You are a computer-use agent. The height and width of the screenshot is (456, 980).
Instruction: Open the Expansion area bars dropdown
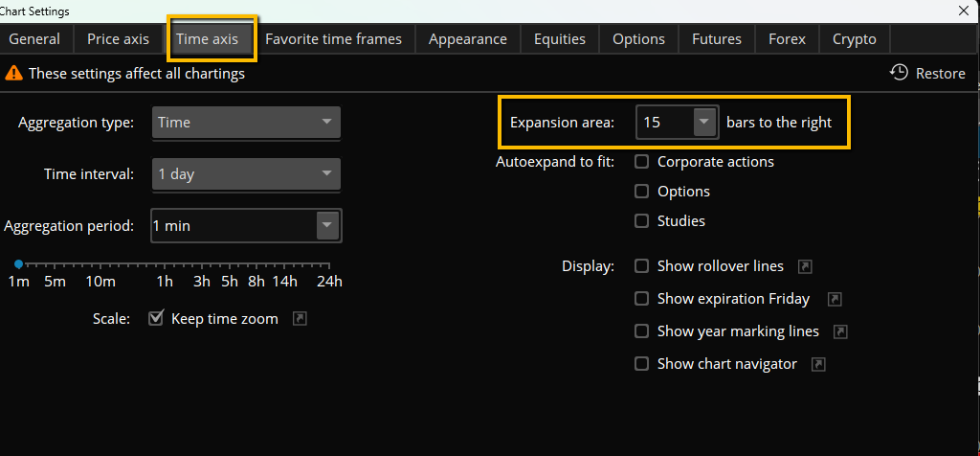[x=704, y=123]
